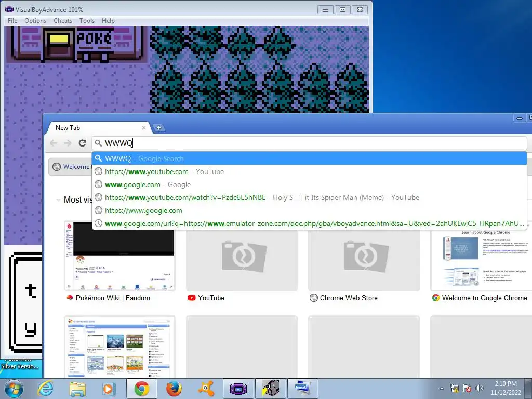Minimize the Chrome window
This screenshot has width=532, height=399.
tap(519, 118)
